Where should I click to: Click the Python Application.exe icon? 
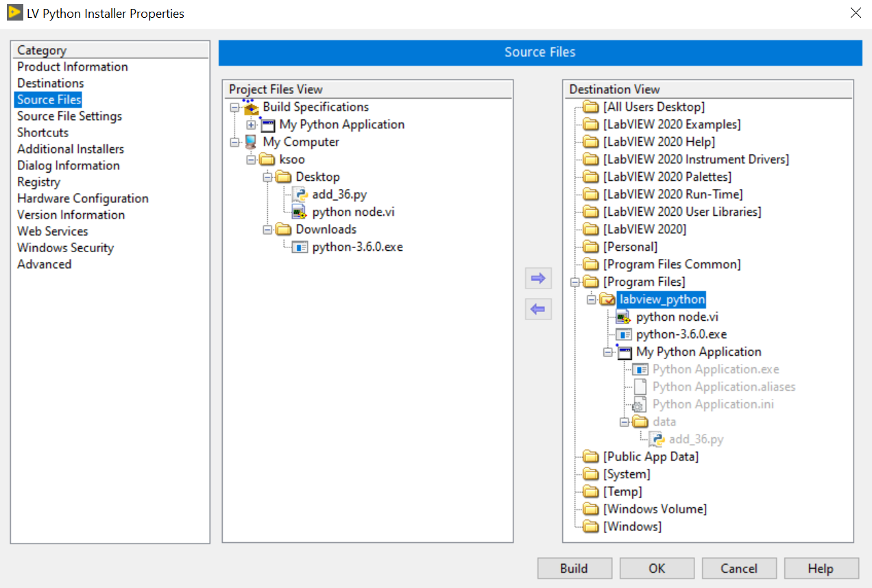[x=640, y=369]
